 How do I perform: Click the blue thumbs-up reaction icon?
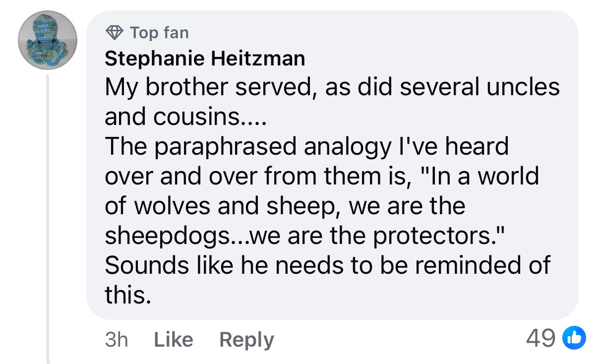pyautogui.click(x=573, y=338)
